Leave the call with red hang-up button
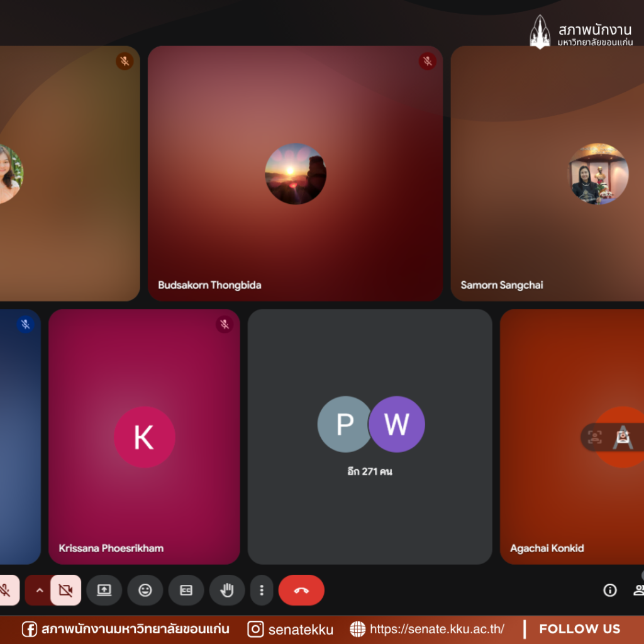The image size is (644, 644). (301, 590)
